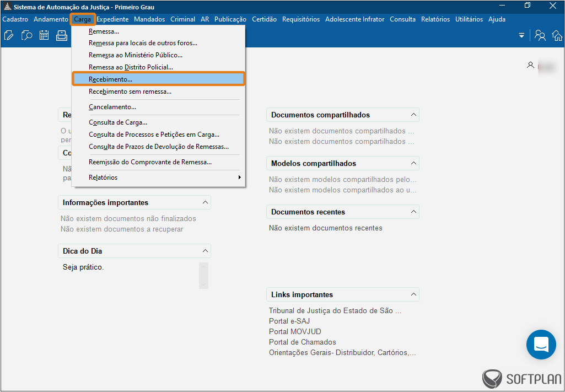Choose Reemissão do Comprovante de Remessa
The height and width of the screenshot is (392, 565).
[x=159, y=162]
